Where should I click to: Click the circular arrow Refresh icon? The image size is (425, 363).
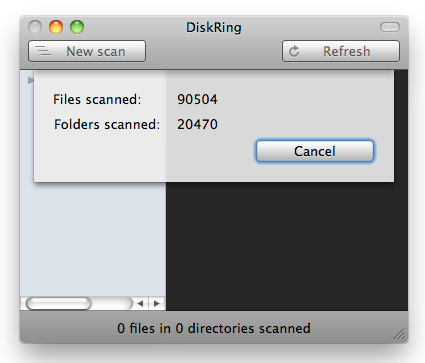pyautogui.click(x=294, y=51)
